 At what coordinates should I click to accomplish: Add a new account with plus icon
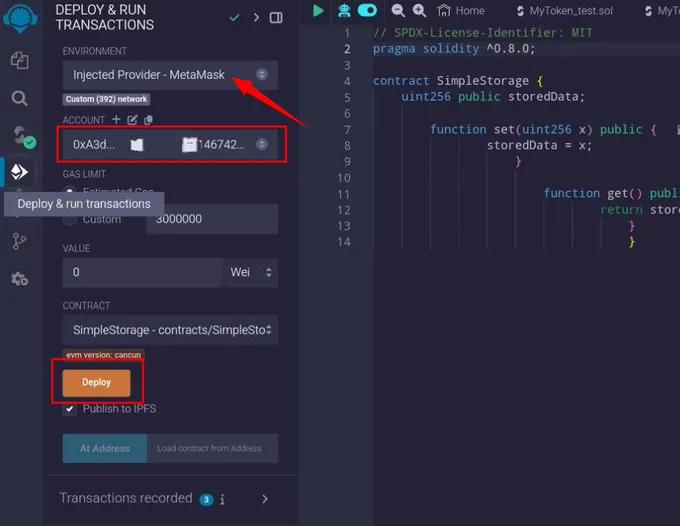pos(116,119)
